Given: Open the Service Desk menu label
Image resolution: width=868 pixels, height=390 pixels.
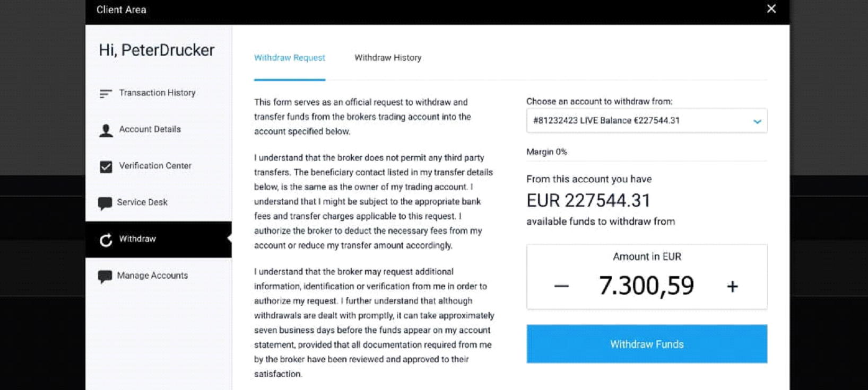Looking at the screenshot, I should click(142, 202).
